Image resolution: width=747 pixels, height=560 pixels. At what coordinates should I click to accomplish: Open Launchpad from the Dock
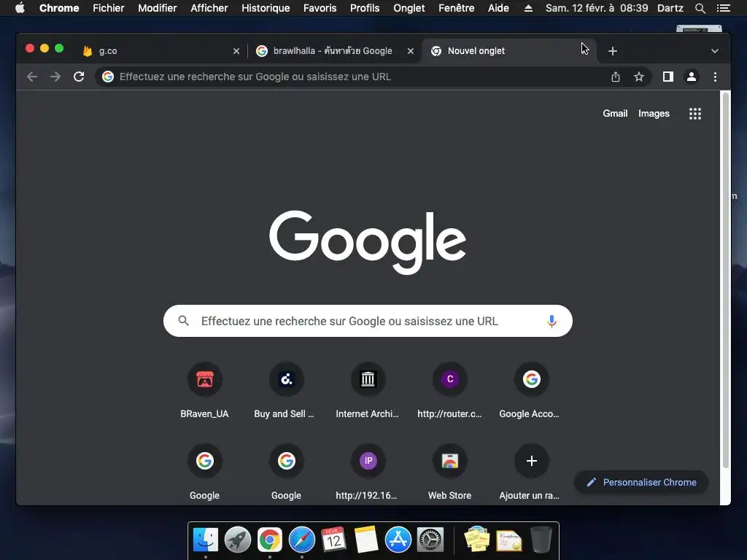point(238,540)
